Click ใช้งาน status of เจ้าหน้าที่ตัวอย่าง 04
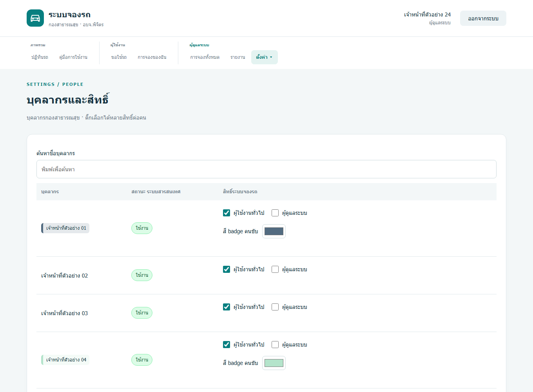The image size is (533, 392). [x=142, y=360]
